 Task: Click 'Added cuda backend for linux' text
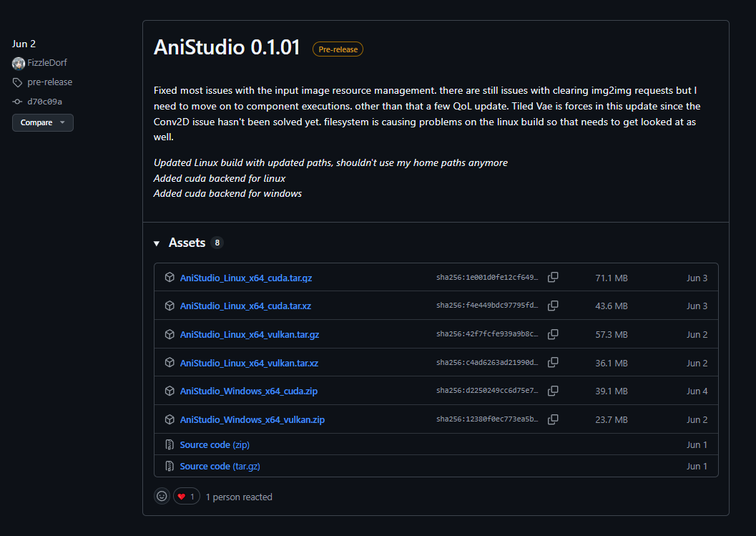pyautogui.click(x=220, y=178)
